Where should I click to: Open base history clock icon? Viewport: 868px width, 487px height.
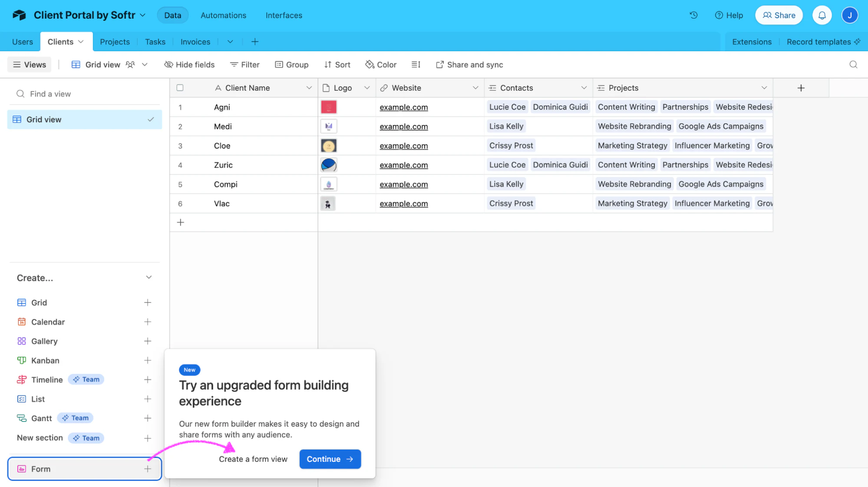693,15
